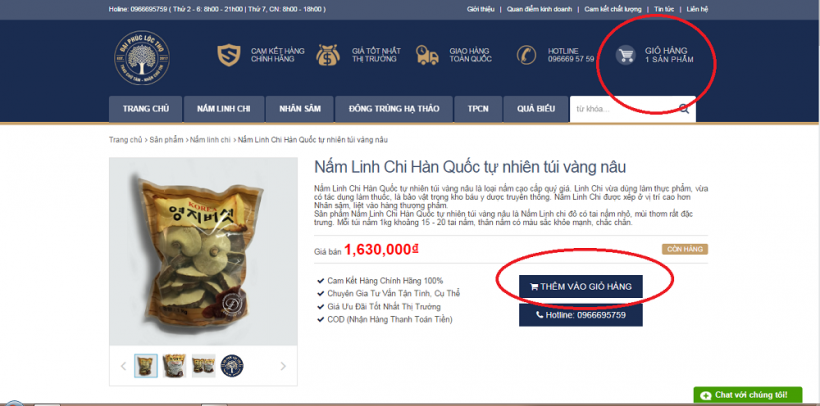This screenshot has height=406, width=820.
Task: Go to TRANG CHỦ tab
Action: tap(146, 109)
